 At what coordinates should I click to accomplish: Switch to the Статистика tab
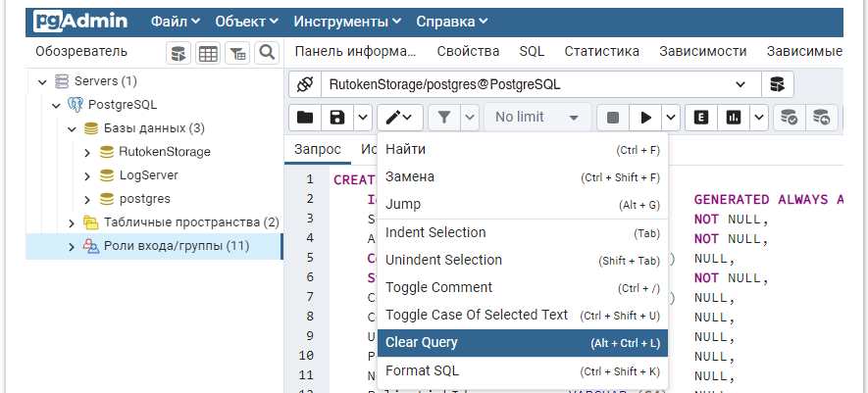[x=601, y=51]
